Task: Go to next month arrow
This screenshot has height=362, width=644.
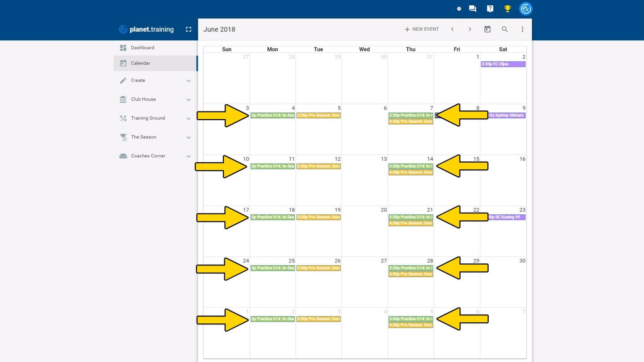Action: coord(470,29)
